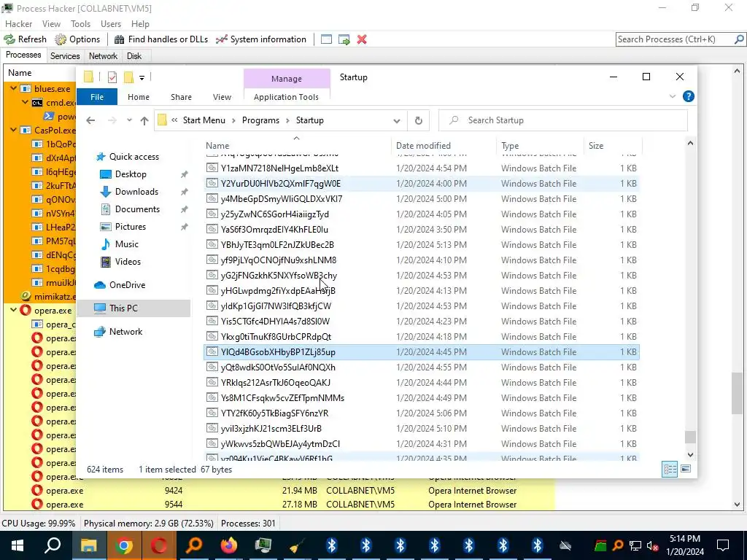Refresh the Startup folder view
Screen dimensions: 747x560
418,120
